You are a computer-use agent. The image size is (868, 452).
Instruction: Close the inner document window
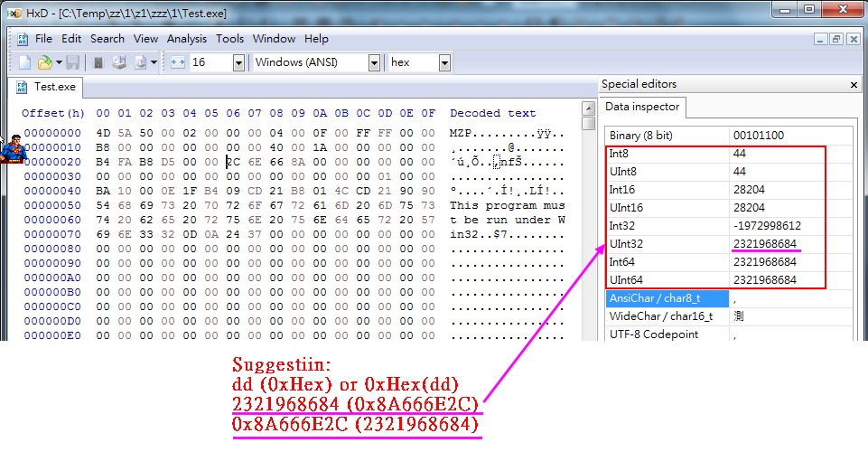(854, 39)
